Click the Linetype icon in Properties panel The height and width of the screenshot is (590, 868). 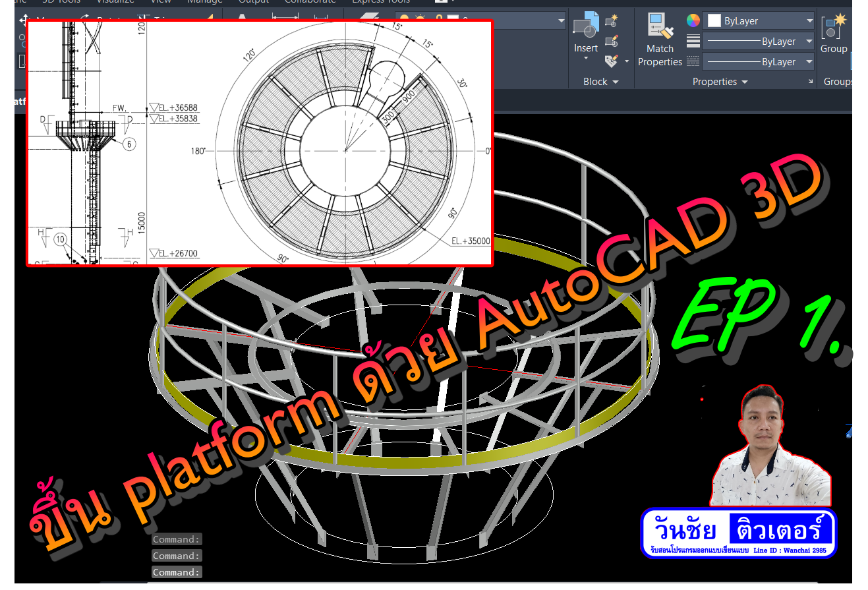click(x=693, y=61)
